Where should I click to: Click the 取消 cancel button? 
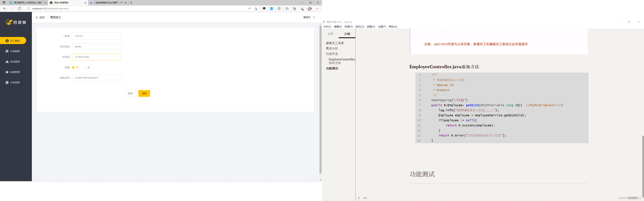pos(130,93)
